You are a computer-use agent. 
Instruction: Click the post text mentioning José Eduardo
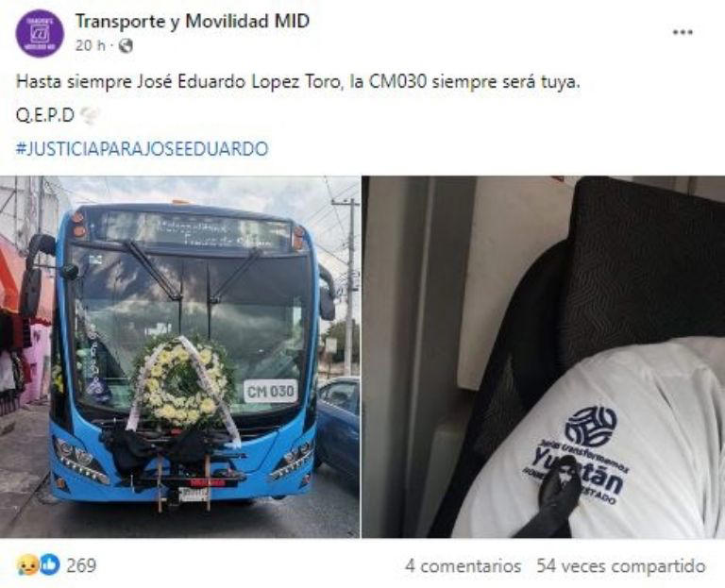click(x=297, y=82)
